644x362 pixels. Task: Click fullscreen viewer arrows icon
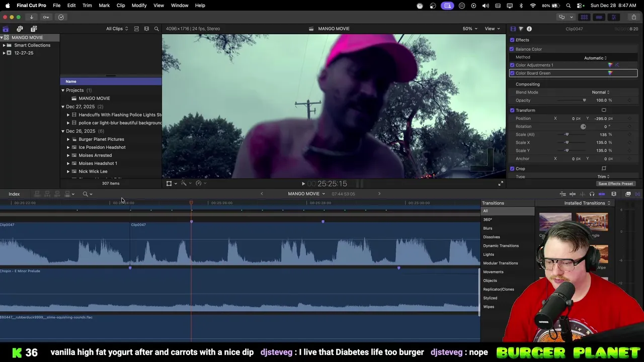point(501,184)
